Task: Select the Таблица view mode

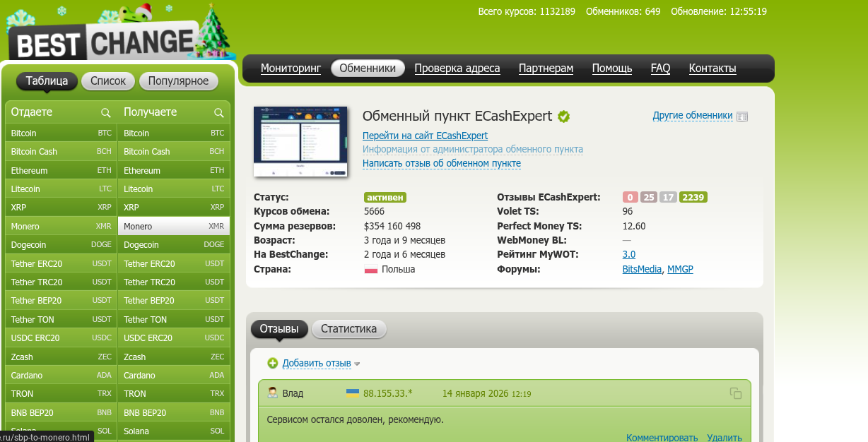Action: coord(47,81)
